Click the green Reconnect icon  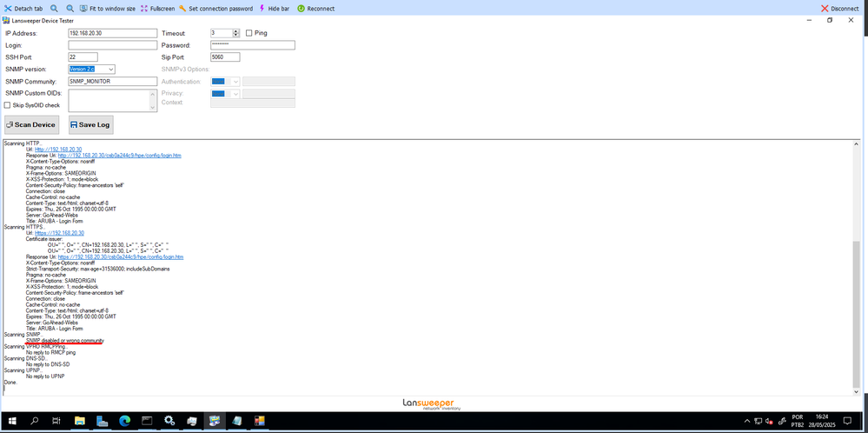tap(301, 8)
